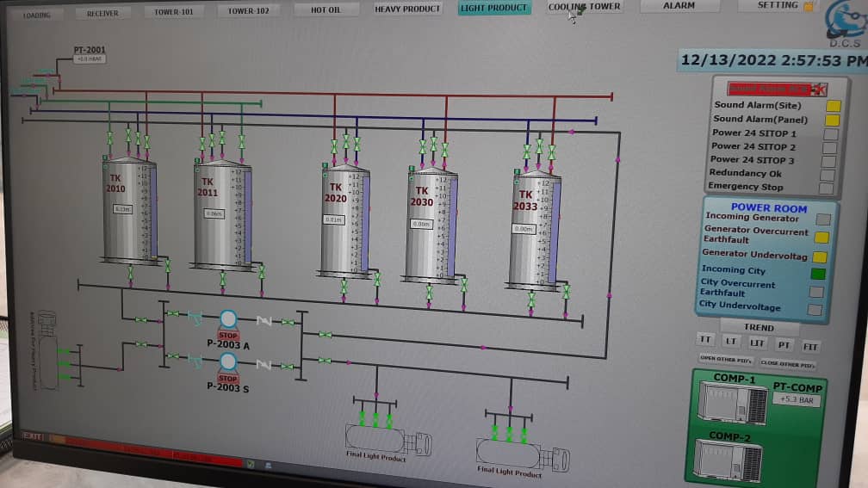
Task: Go to the TOWER-101 tab
Action: click(174, 11)
